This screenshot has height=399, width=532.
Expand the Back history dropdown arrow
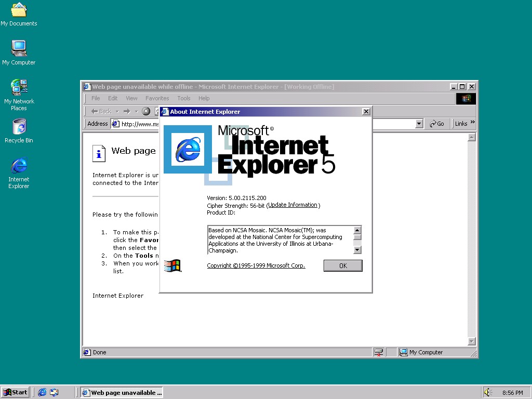coord(117,111)
